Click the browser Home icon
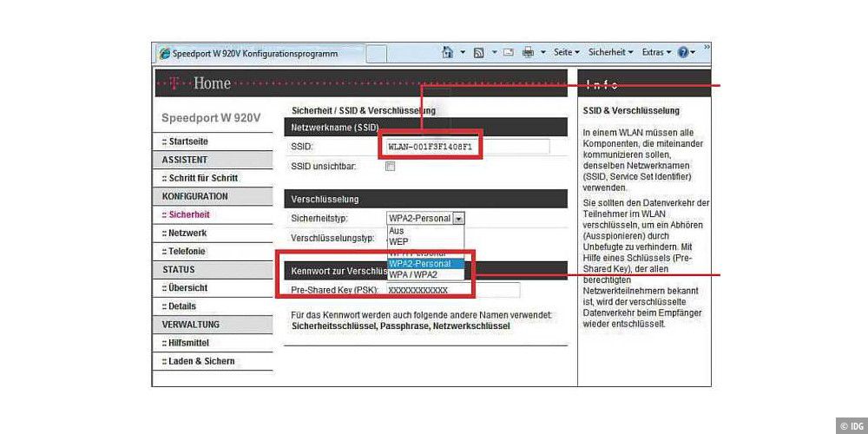Viewport: 868px width, 434px height. click(448, 53)
